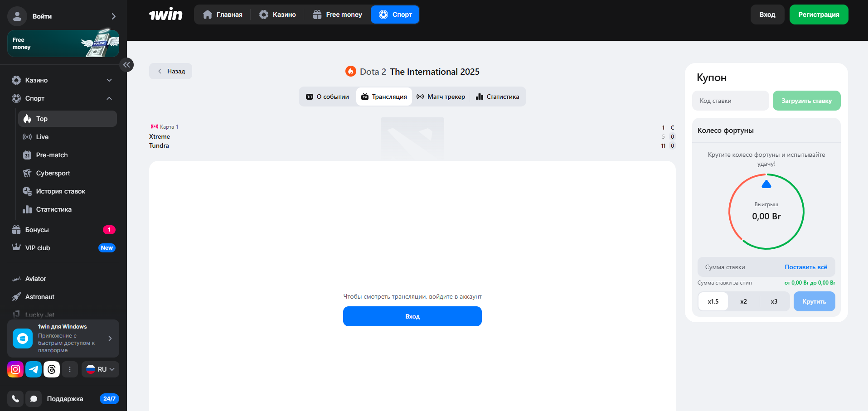The height and width of the screenshot is (411, 868).
Task: Open Cybersport section in sidebar
Action: (x=68, y=173)
